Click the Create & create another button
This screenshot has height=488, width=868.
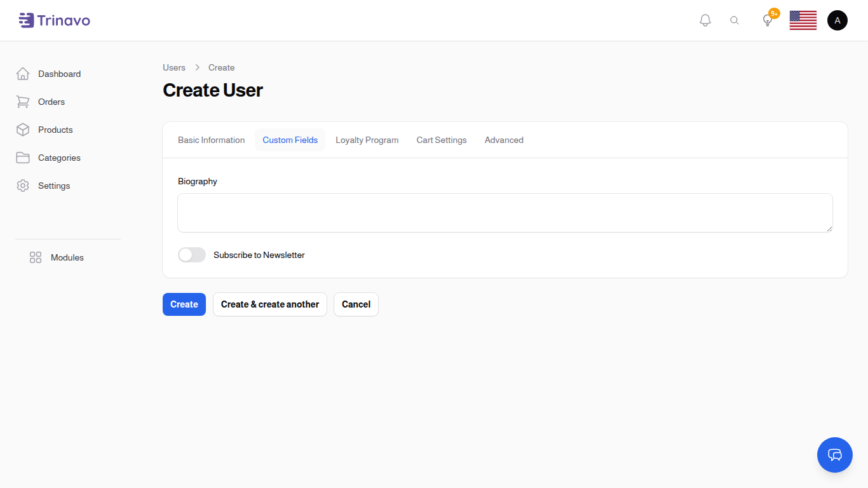tap(269, 304)
